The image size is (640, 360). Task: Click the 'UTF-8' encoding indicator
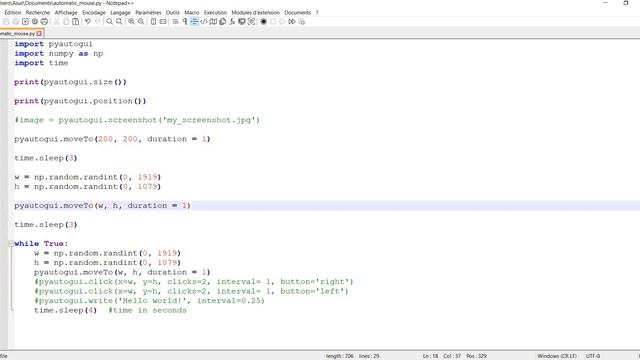click(x=593, y=356)
